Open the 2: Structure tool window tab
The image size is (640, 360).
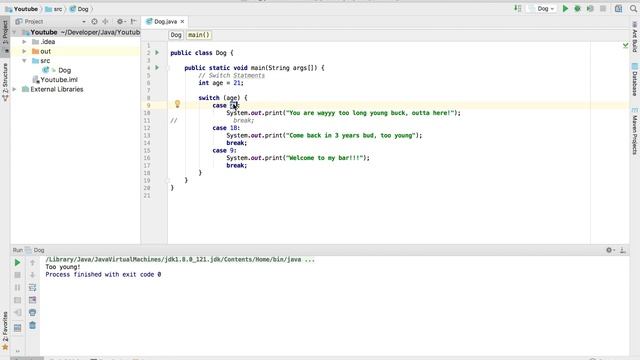tap(5, 81)
